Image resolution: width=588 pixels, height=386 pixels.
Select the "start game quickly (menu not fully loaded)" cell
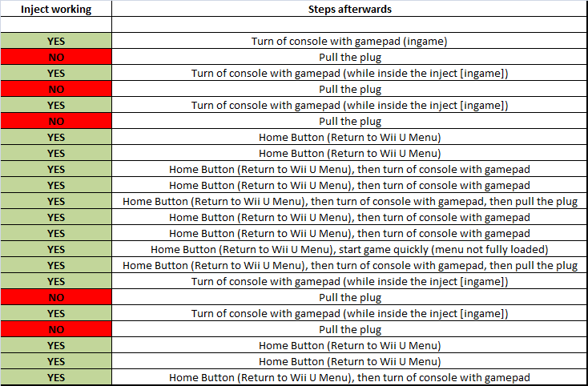(x=349, y=249)
